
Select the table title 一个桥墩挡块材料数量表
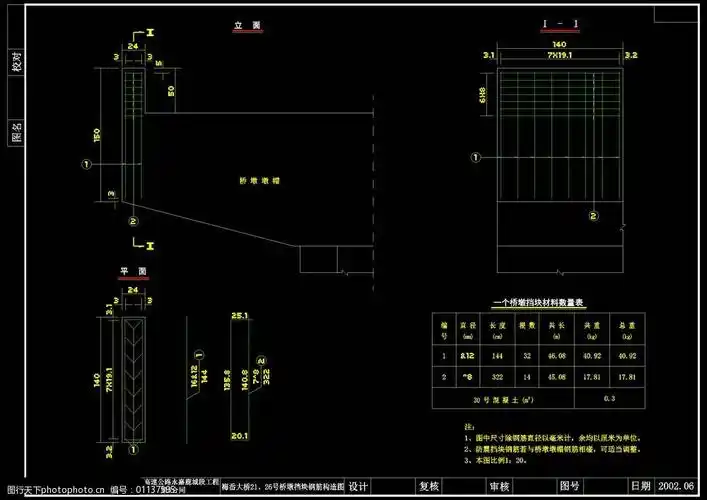538,303
